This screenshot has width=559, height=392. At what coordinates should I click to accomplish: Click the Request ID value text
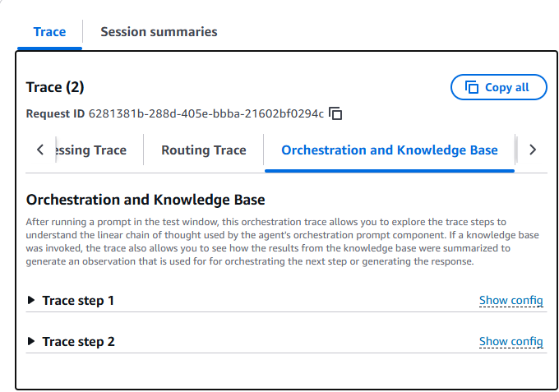click(206, 113)
